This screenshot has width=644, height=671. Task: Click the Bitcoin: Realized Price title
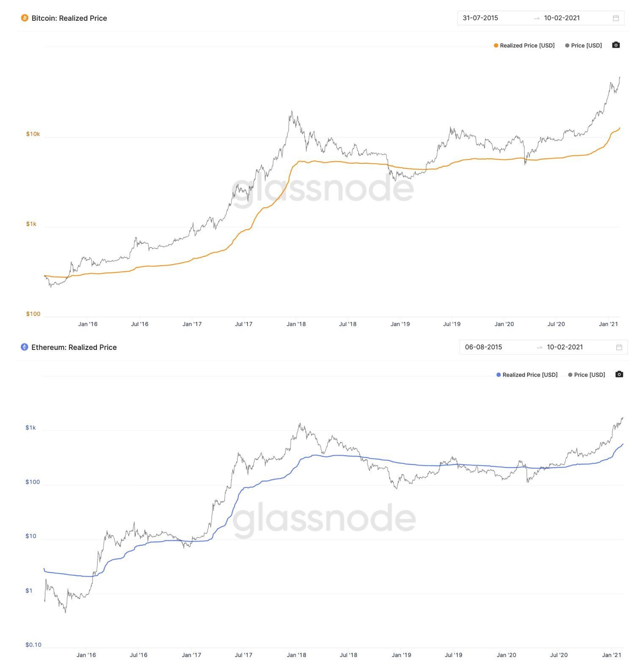click(70, 18)
